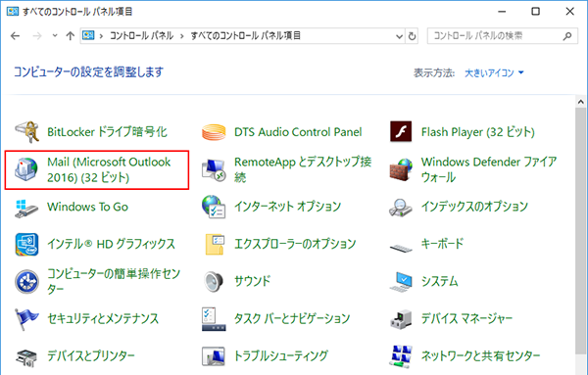The width and height of the screenshot is (588, 375).
Task: Click the control panel icon in address bar
Action: 88,35
